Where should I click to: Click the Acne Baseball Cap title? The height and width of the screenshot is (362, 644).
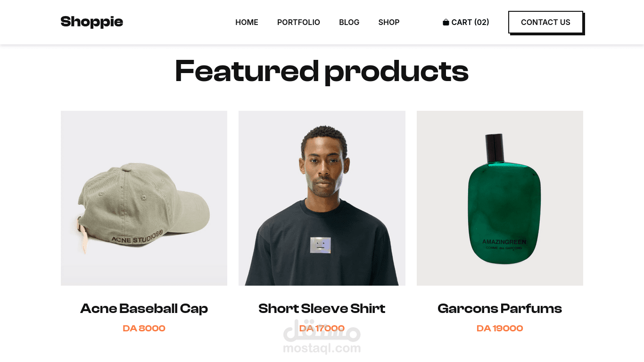pos(144,308)
